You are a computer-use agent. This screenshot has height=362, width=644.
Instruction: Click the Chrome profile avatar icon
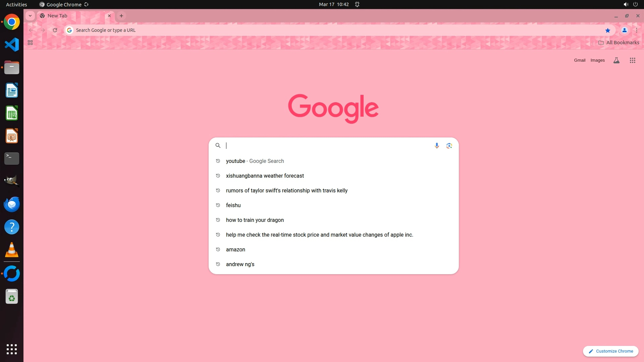624,30
